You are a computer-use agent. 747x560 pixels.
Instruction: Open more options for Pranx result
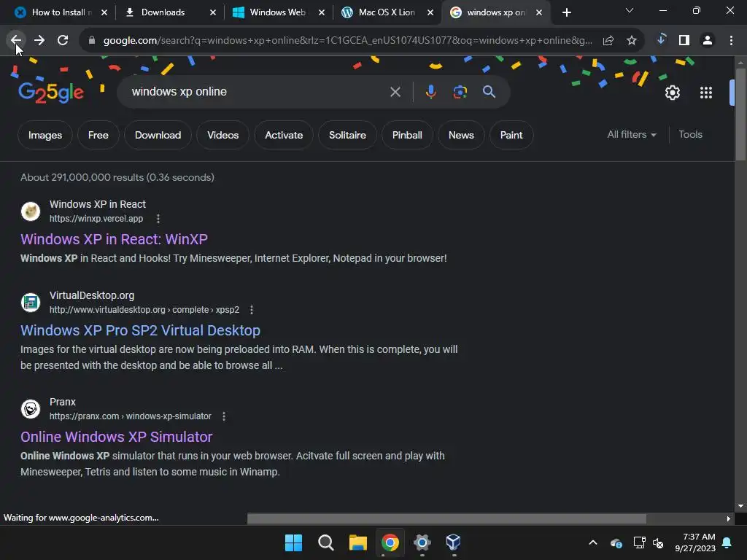tap(224, 416)
